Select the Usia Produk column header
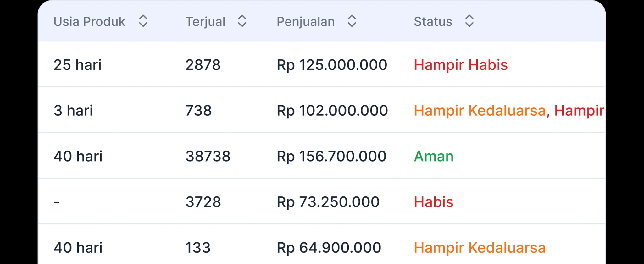Screen dimensions: 644x264 coord(89,21)
